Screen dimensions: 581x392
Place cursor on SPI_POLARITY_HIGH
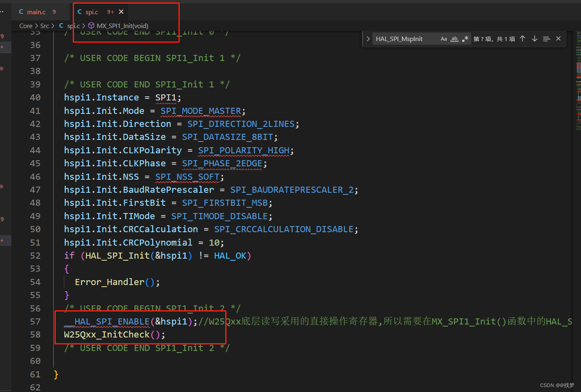244,150
